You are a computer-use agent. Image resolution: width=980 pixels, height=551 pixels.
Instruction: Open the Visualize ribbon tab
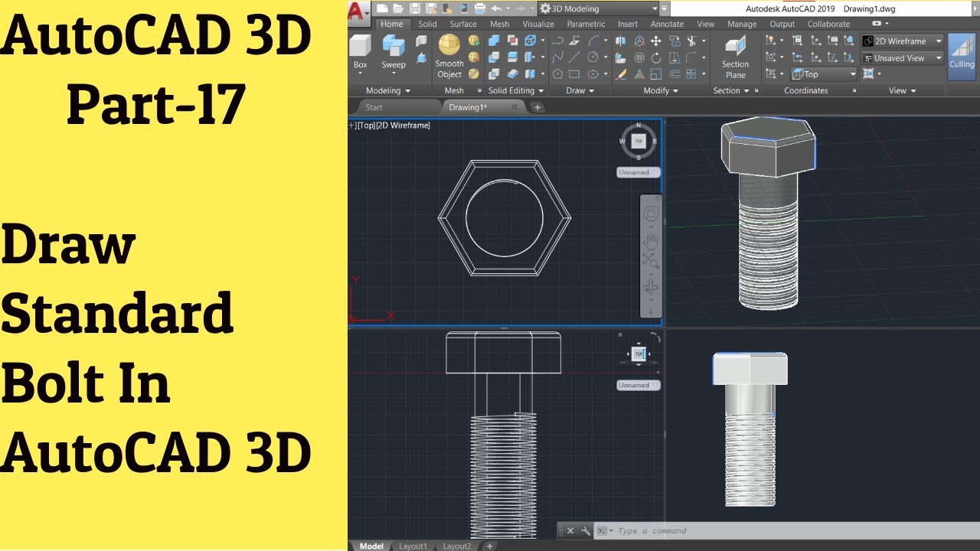(538, 24)
